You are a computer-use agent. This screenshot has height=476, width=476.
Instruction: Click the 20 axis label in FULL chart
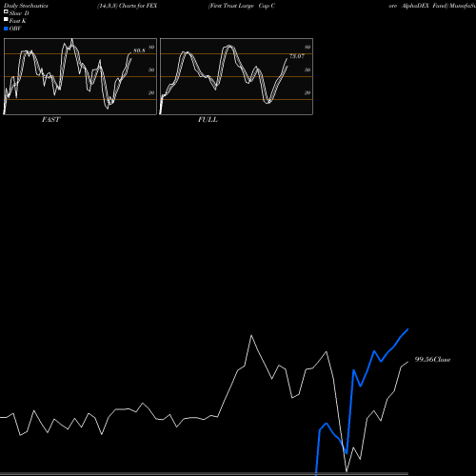click(x=307, y=92)
